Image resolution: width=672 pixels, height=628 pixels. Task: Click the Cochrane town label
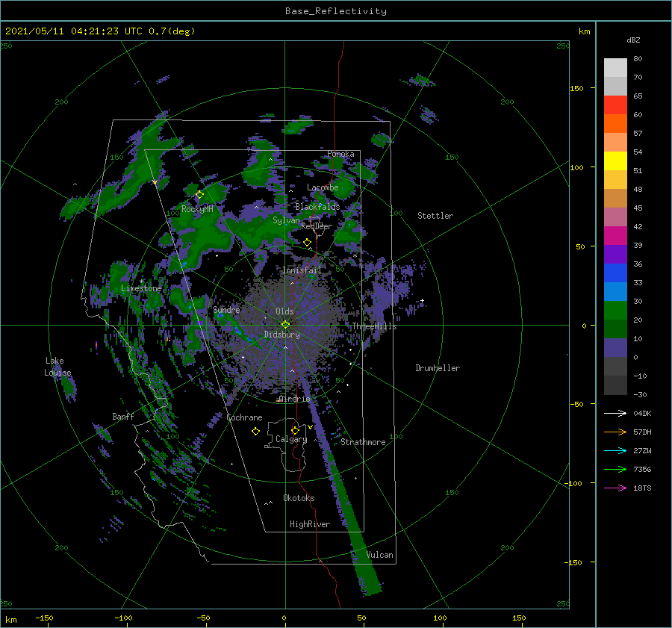click(244, 417)
